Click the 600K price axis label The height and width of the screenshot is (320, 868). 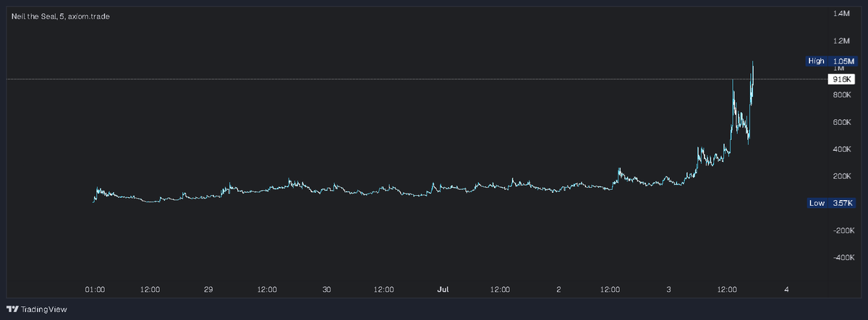(x=842, y=122)
